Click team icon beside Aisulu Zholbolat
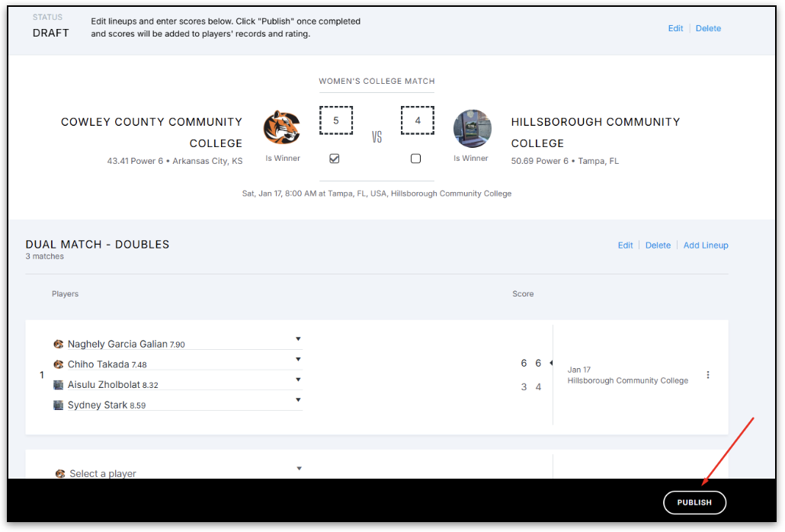Viewport: 785px width, 532px height. (59, 385)
